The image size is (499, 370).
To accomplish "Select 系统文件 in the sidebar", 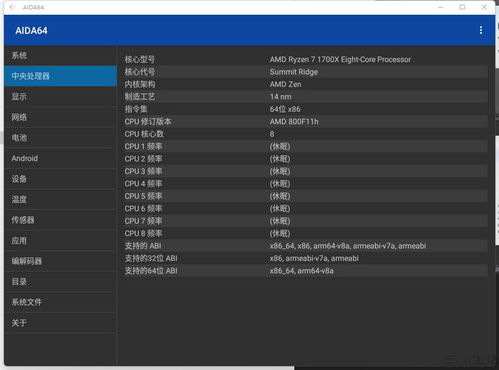I will tap(61, 302).
